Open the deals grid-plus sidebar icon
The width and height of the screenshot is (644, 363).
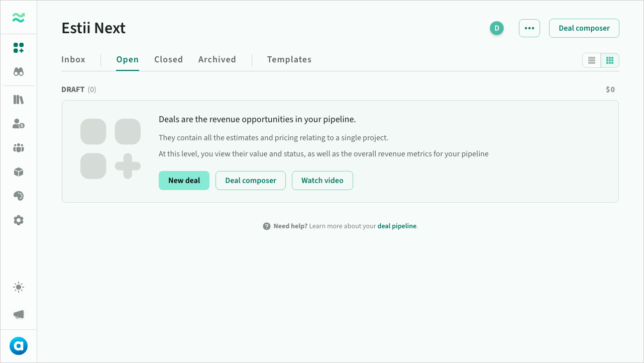[19, 48]
